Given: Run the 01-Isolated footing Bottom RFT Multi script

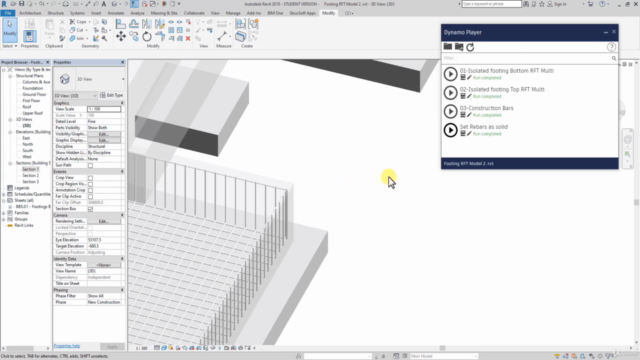Looking at the screenshot, I should (x=450, y=74).
